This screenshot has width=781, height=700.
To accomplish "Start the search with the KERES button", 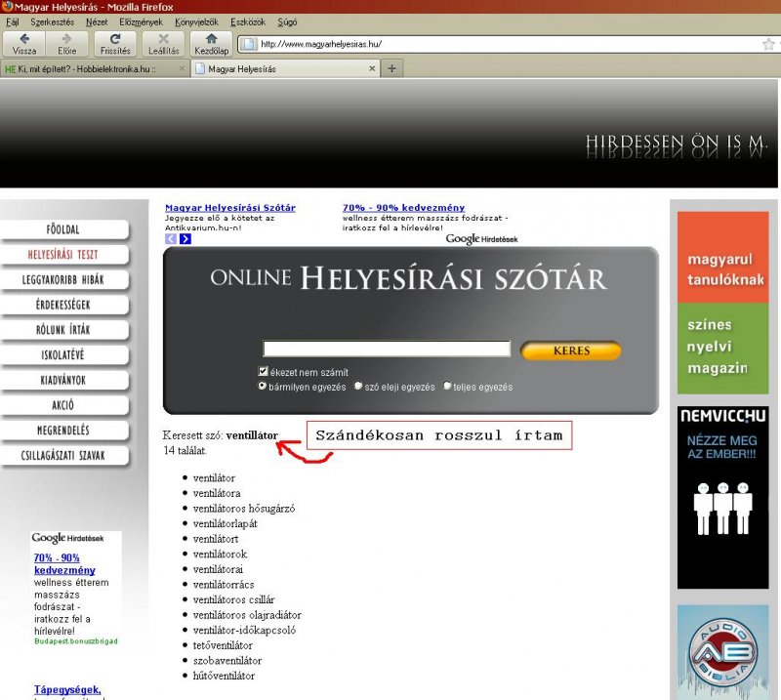I will [571, 350].
